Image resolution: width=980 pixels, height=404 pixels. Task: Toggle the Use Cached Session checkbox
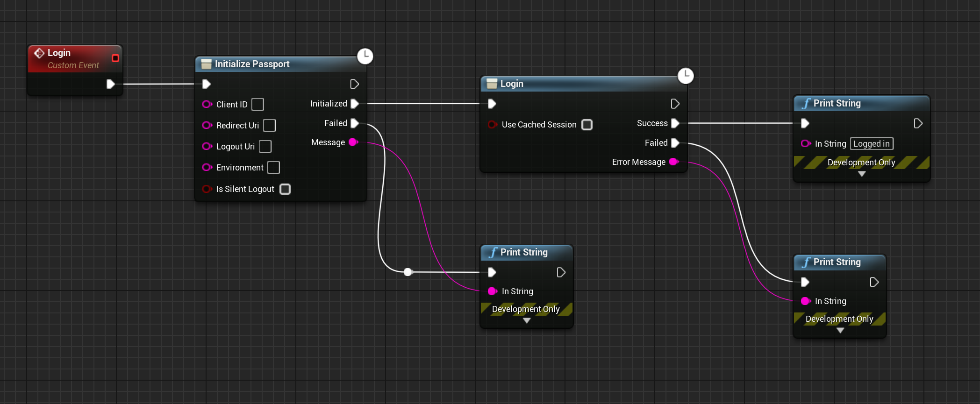click(x=587, y=125)
